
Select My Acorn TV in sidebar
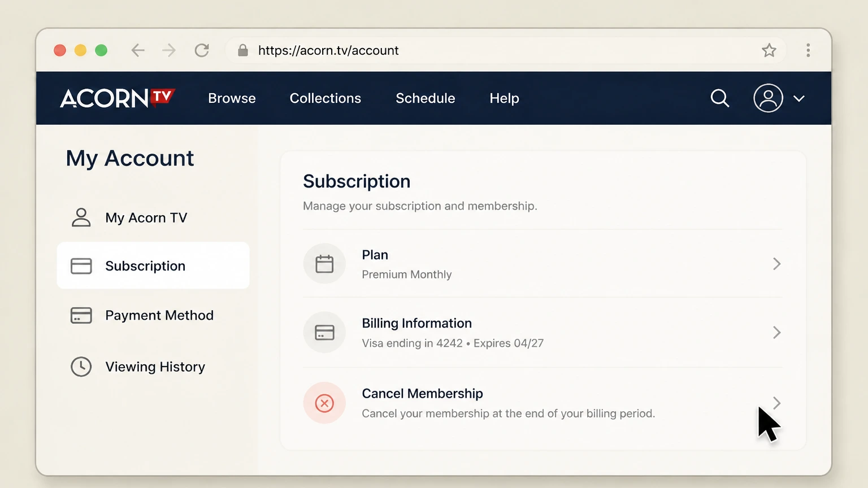(x=153, y=217)
